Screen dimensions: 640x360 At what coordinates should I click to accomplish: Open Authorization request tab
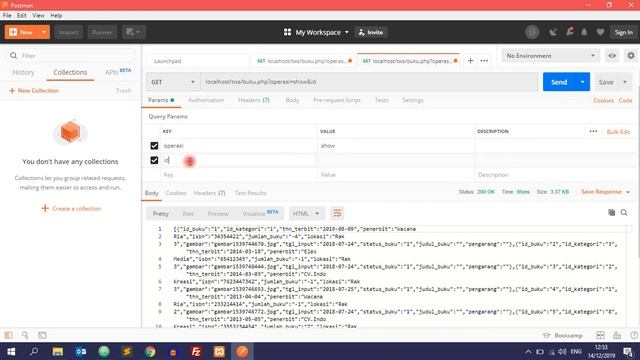(x=206, y=100)
